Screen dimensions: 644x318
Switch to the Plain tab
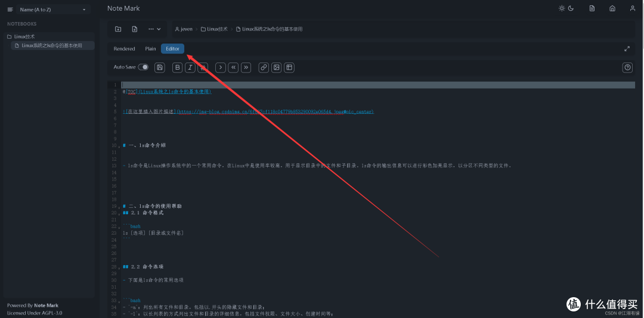[150, 49]
